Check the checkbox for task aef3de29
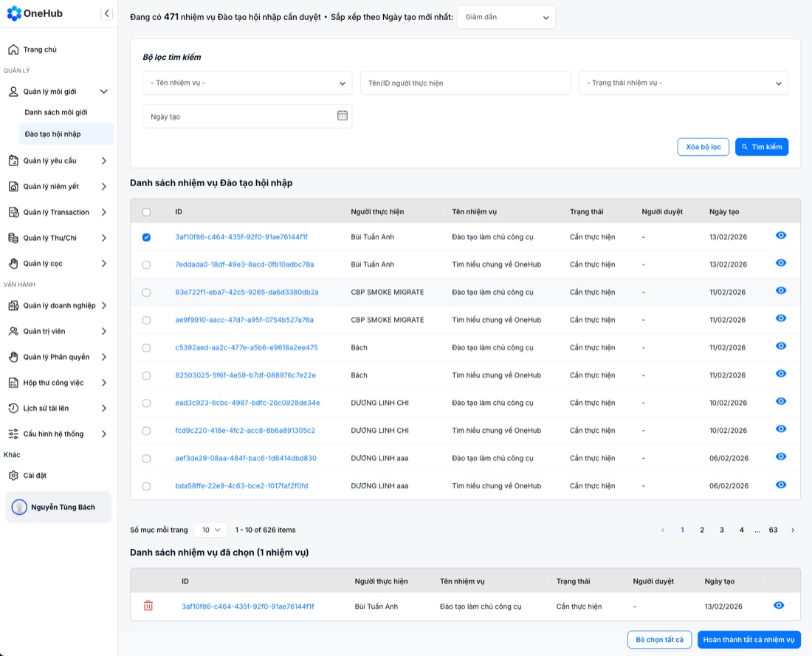This screenshot has height=656, width=812. pos(147,459)
